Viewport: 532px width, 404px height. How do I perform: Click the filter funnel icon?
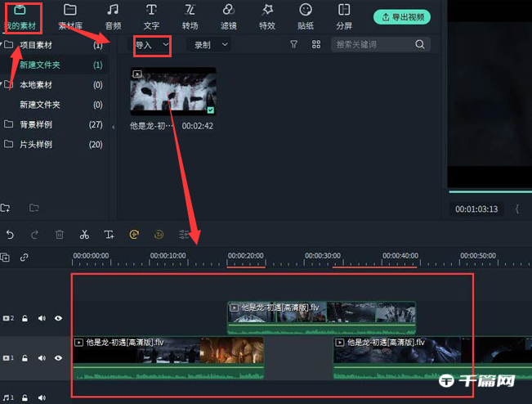pyautogui.click(x=294, y=44)
